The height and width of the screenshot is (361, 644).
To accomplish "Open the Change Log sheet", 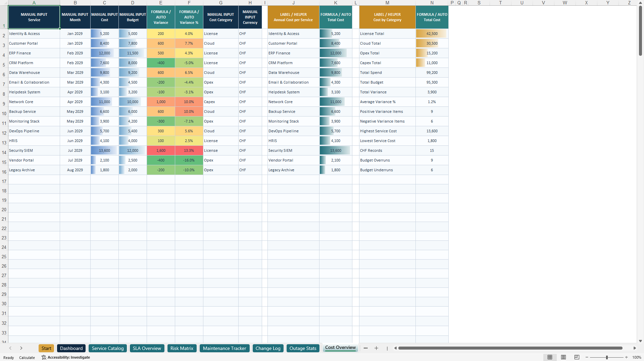I will click(268, 348).
